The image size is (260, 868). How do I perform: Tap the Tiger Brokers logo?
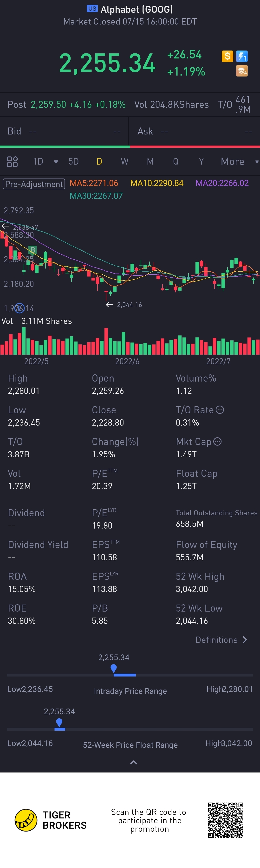coord(26,820)
